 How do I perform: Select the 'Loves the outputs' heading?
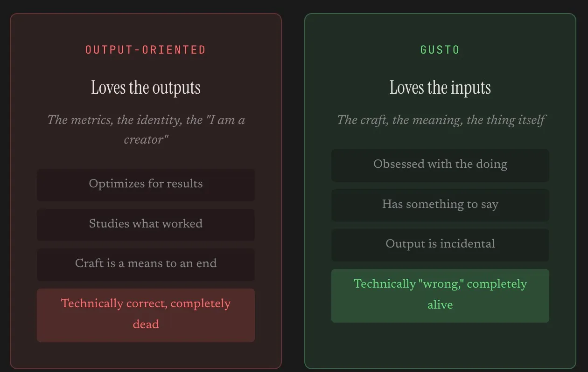(146, 88)
